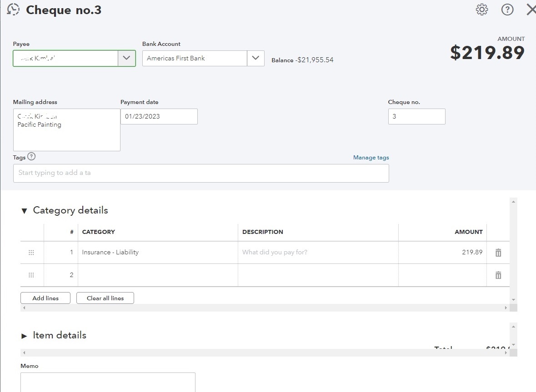
Task: Click the Clear all lines button
Action: 105,298
